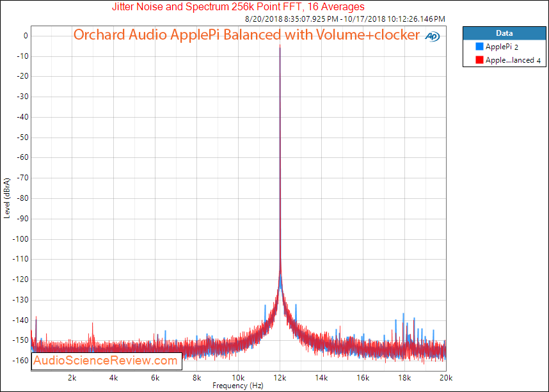Screen dimensions: 549x392
Task: Click the measurement timestamp under the title
Action: pyautogui.click(x=345, y=19)
